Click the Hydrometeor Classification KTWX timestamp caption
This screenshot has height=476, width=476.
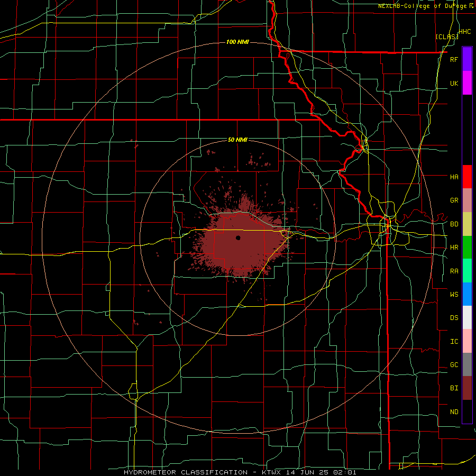click(x=240, y=472)
